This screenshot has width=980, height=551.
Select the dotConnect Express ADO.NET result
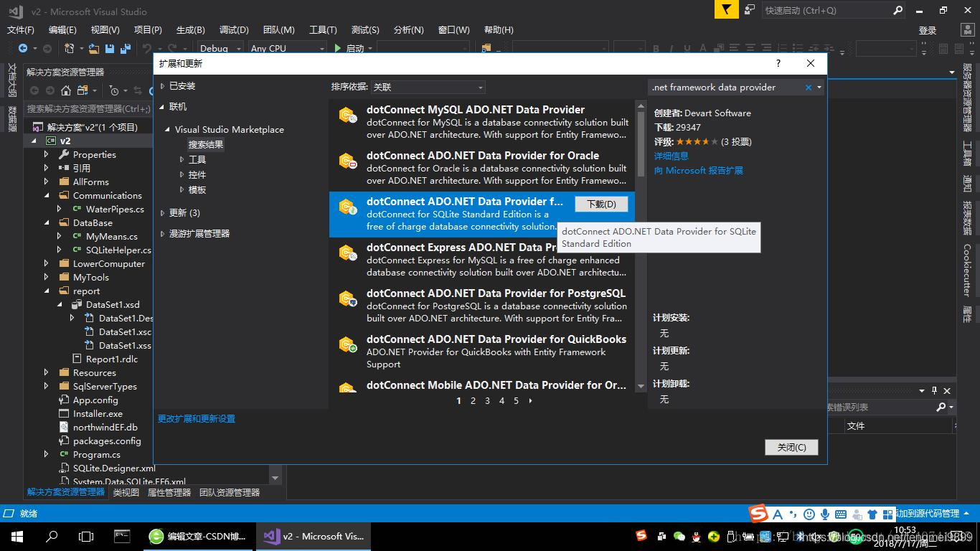point(482,260)
